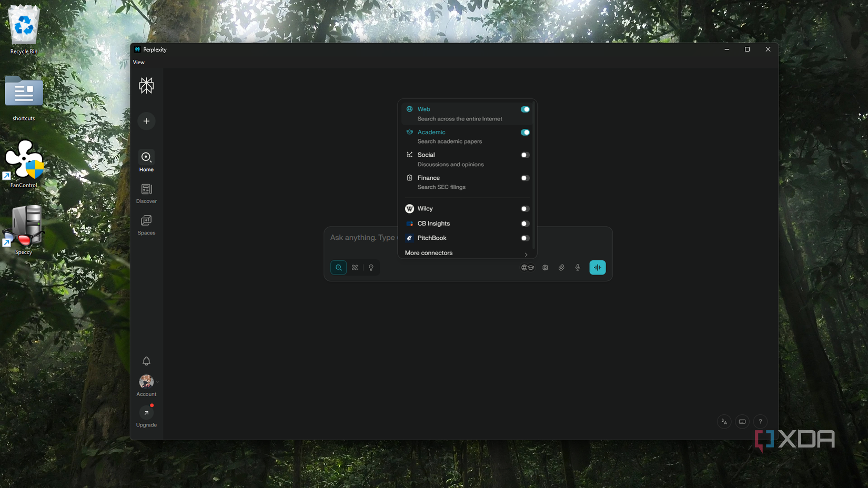This screenshot has width=868, height=488.
Task: Enable the PitchBook connector toggle
Action: 525,238
